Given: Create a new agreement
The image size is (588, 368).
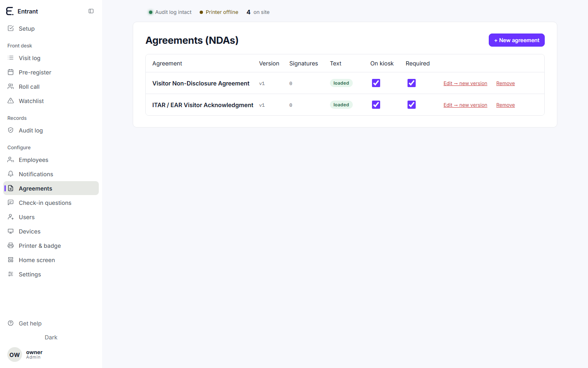Looking at the screenshot, I should [517, 40].
